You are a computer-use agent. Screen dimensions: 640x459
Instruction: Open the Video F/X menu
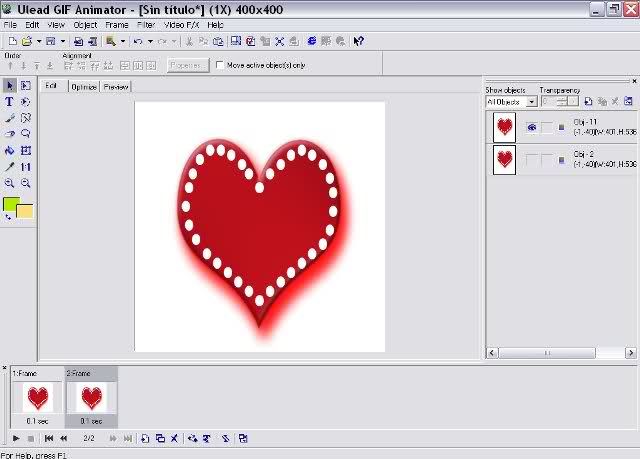point(181,25)
